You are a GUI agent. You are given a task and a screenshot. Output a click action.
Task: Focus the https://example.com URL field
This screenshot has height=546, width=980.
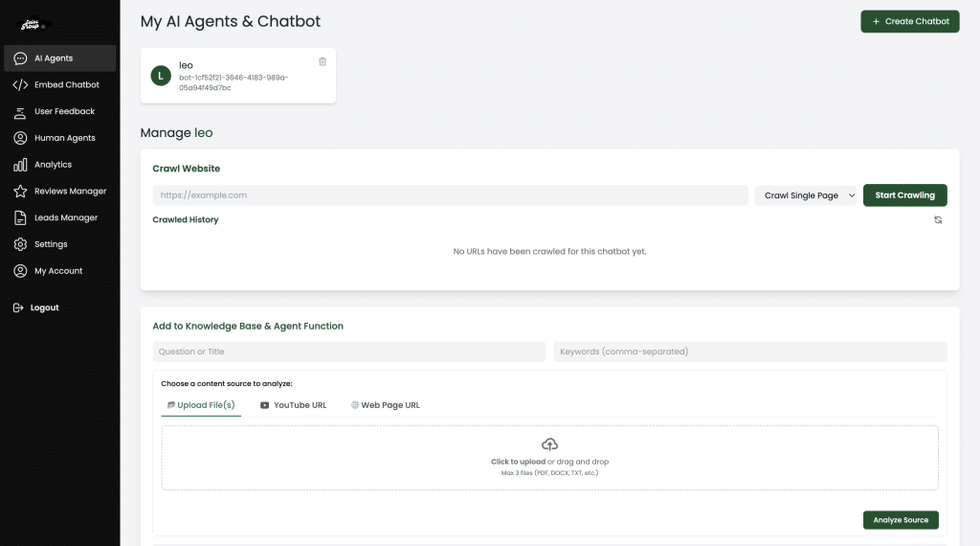point(450,195)
